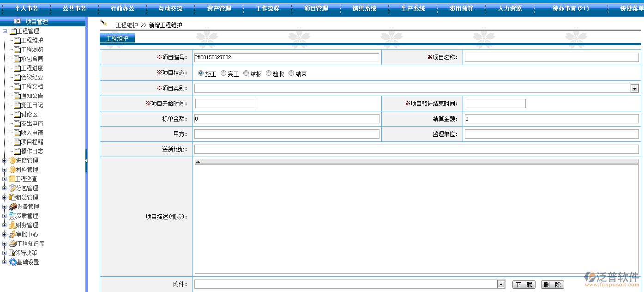Image resolution: width=644 pixels, height=292 pixels.
Task: Expand the 材料管理 tree node
Action: click(5, 170)
